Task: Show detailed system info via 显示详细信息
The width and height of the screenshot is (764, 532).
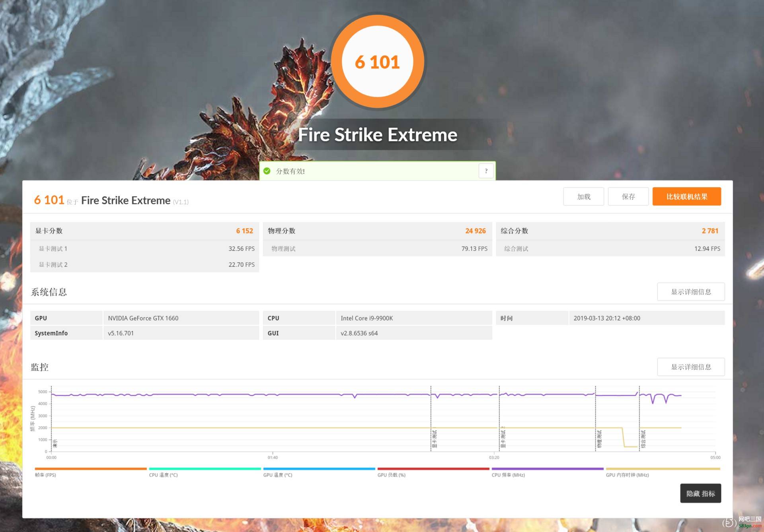Action: [x=691, y=292]
